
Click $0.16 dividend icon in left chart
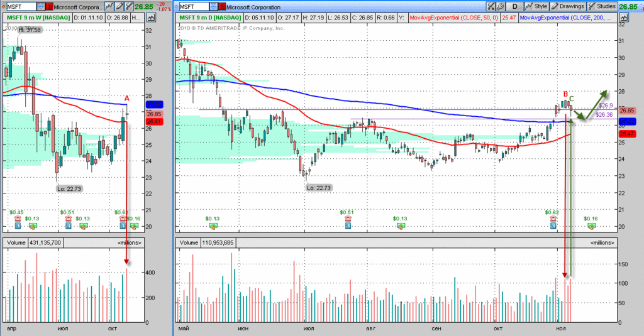click(134, 226)
